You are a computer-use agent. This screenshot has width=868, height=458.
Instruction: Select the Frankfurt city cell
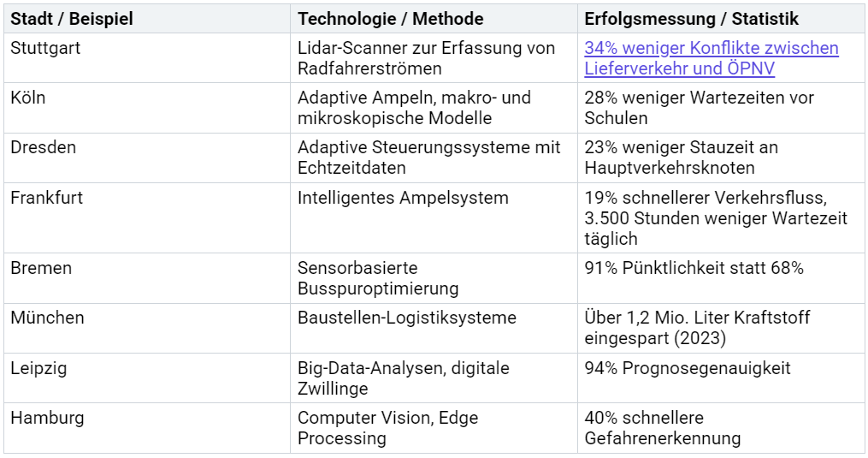(47, 198)
